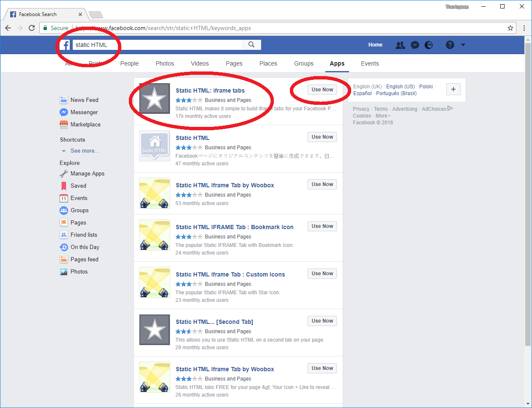The image size is (532, 408).
Task: Select the Apps tab
Action: tap(337, 63)
